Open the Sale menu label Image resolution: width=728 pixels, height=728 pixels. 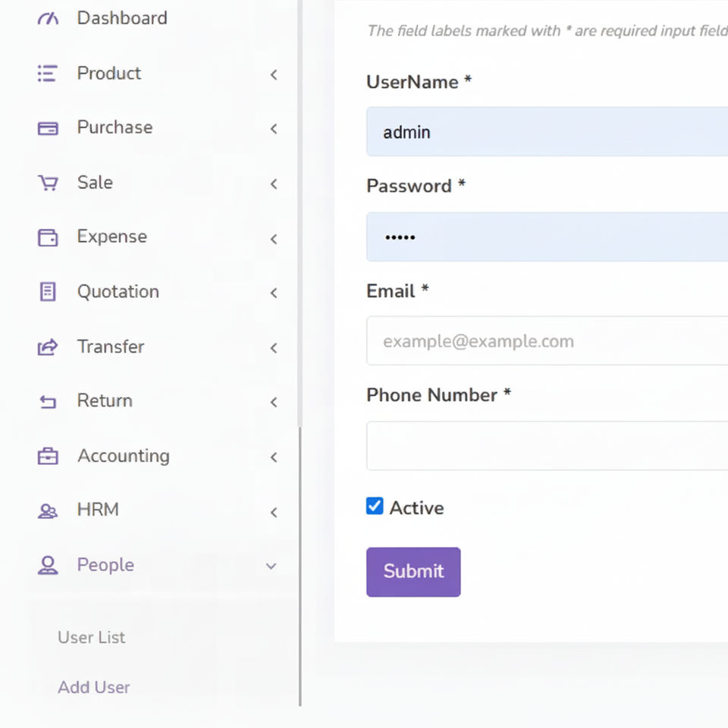(x=95, y=183)
